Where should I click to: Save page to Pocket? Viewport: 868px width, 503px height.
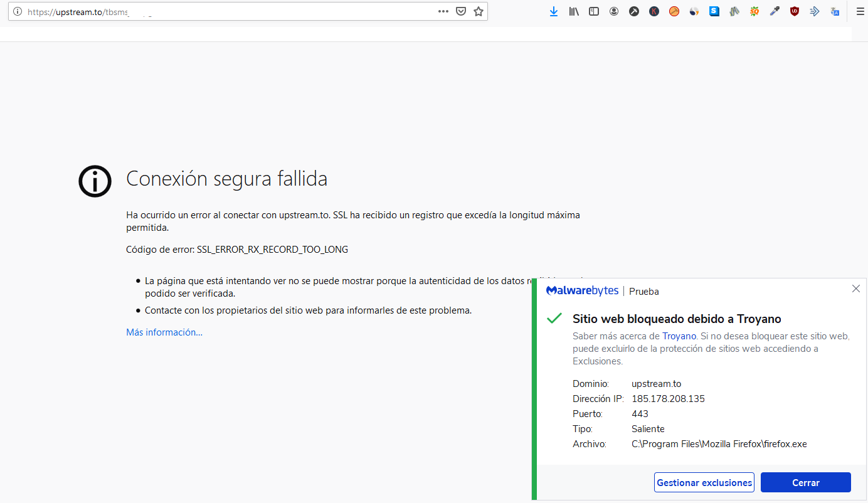point(461,11)
